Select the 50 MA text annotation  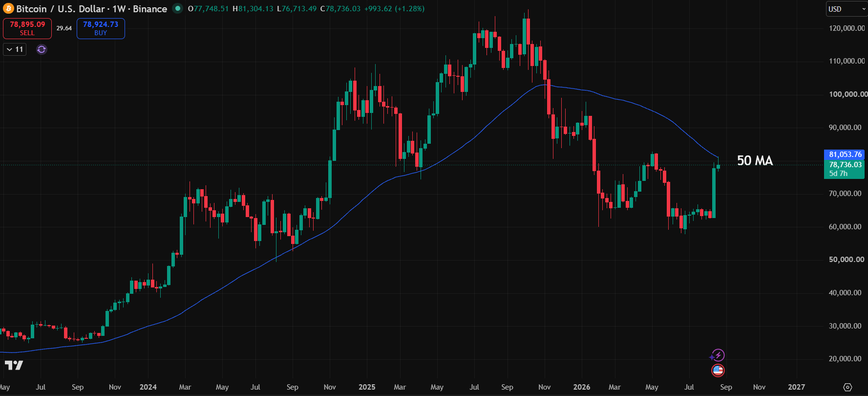click(x=755, y=161)
